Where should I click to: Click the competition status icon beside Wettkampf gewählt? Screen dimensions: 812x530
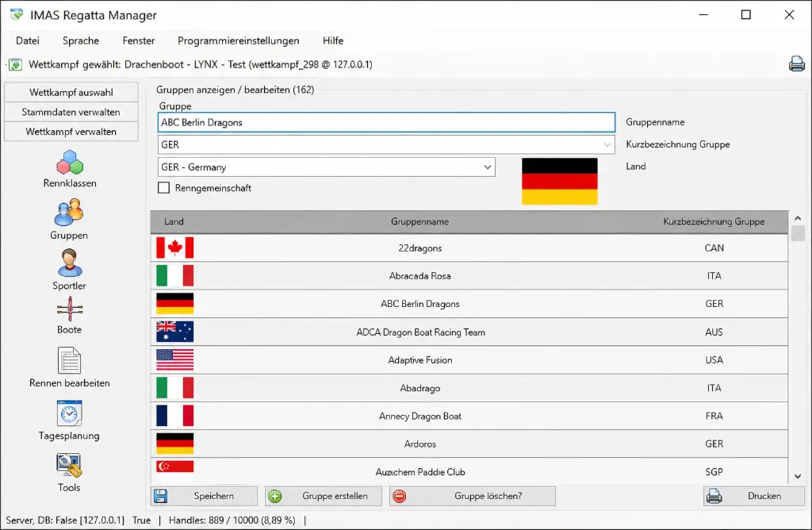[x=16, y=65]
